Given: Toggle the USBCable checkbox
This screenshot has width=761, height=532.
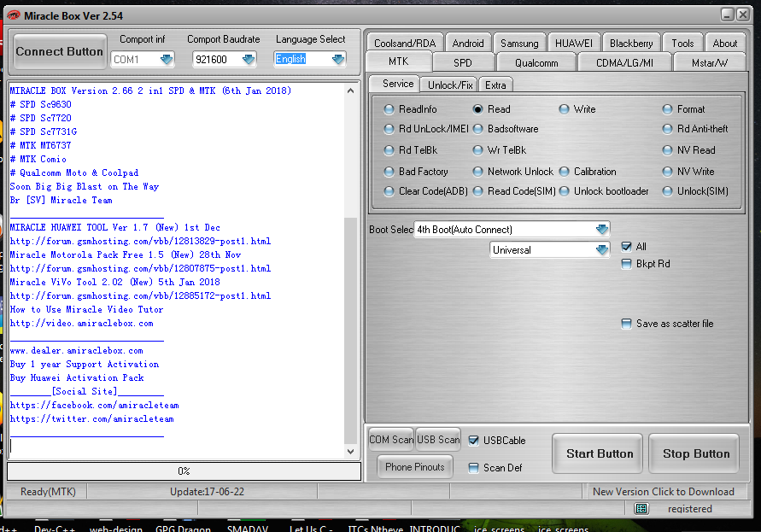Looking at the screenshot, I should point(473,441).
